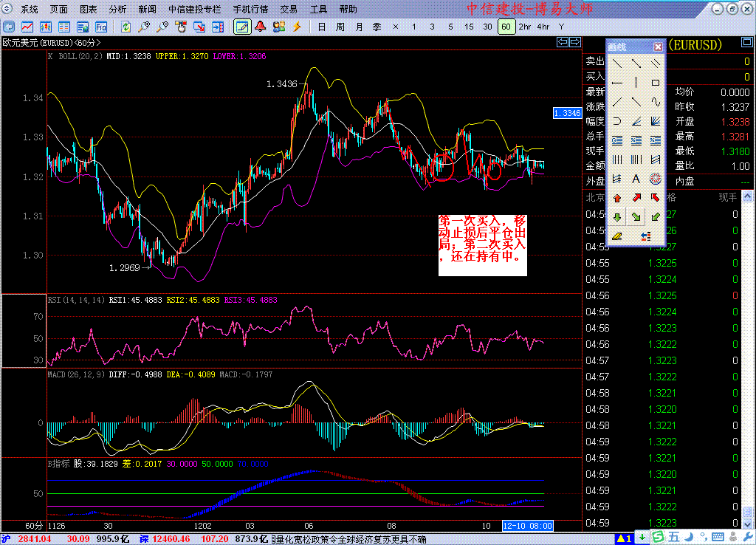Select the text A annotation tool
This screenshot has width=756, height=545.
(x=636, y=179)
